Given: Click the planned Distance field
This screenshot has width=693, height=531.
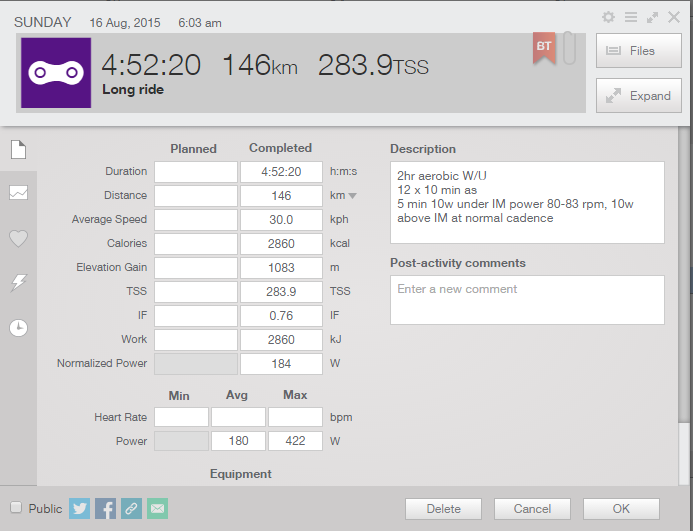Looking at the screenshot, I should [196, 196].
